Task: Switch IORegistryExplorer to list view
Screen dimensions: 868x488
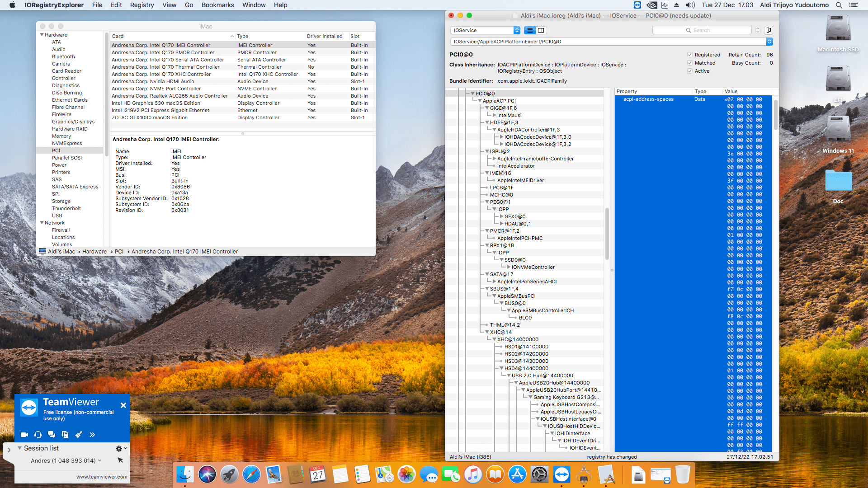Action: point(530,30)
